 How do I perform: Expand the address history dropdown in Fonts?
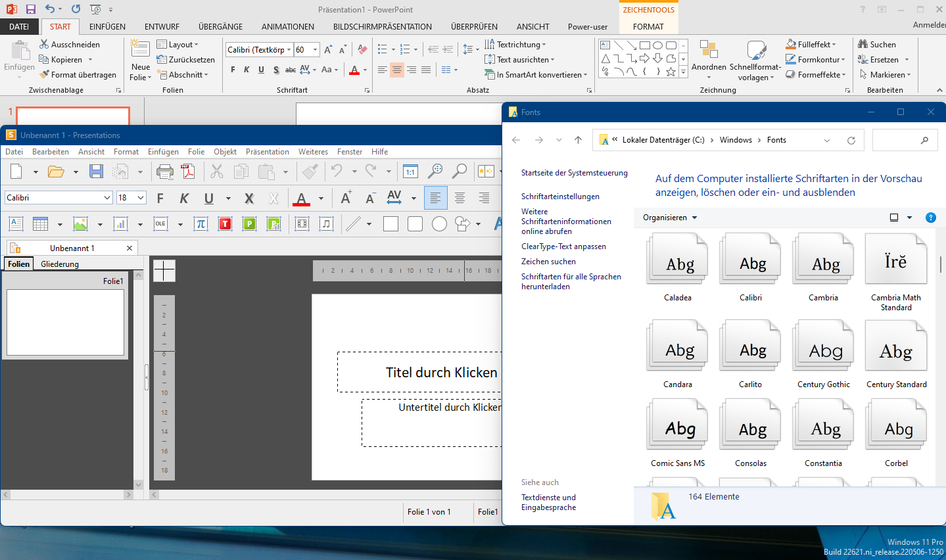pyautogui.click(x=827, y=140)
